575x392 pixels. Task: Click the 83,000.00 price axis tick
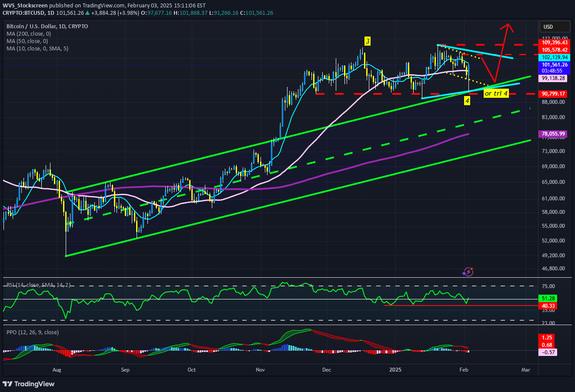point(554,117)
